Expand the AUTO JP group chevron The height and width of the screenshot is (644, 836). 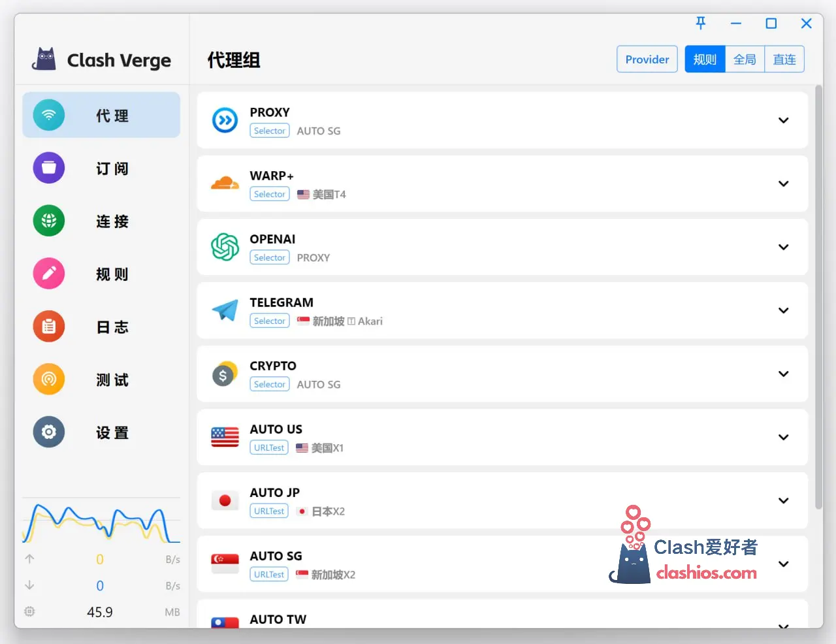(784, 500)
